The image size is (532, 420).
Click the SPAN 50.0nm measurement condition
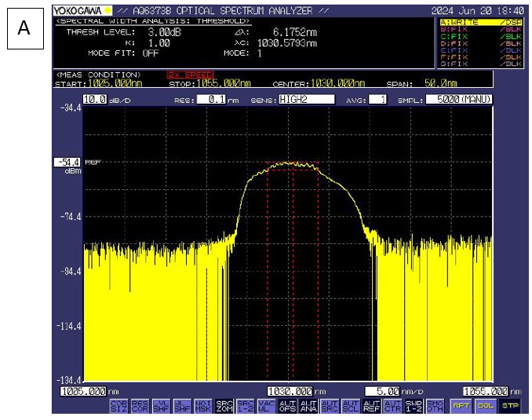click(421, 83)
